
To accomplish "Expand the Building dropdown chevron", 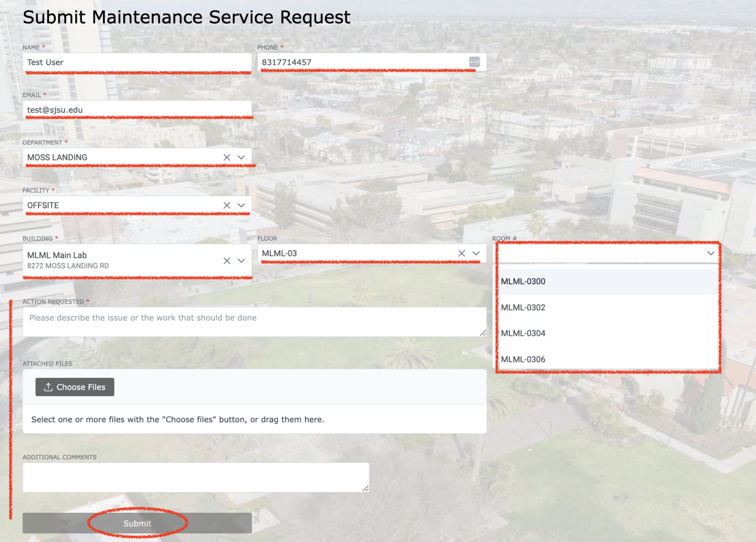I will pos(241,261).
